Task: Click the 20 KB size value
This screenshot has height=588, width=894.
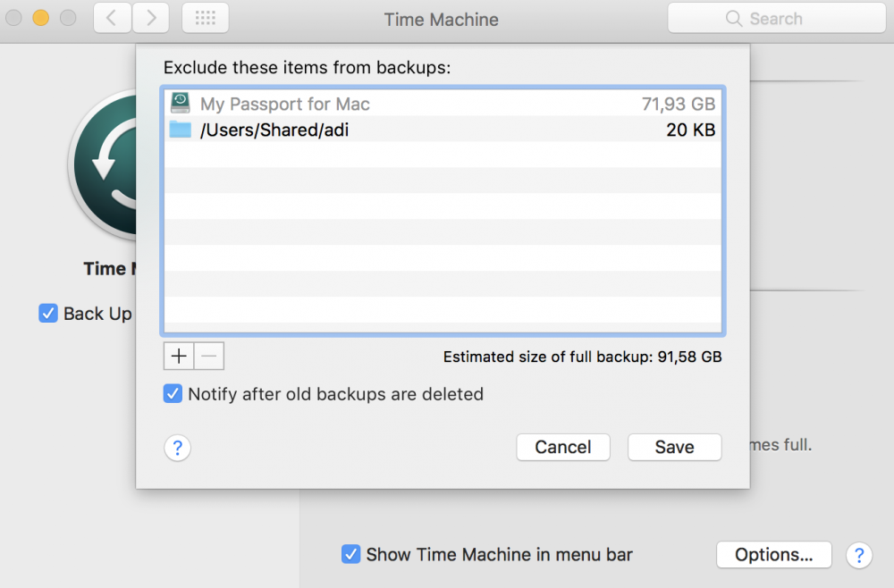Action: 690,130
